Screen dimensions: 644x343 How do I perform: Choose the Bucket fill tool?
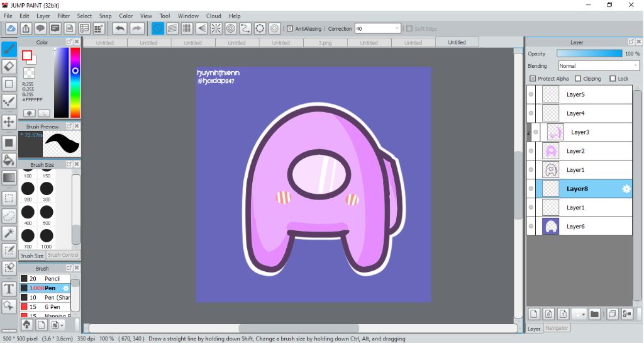pos(9,160)
